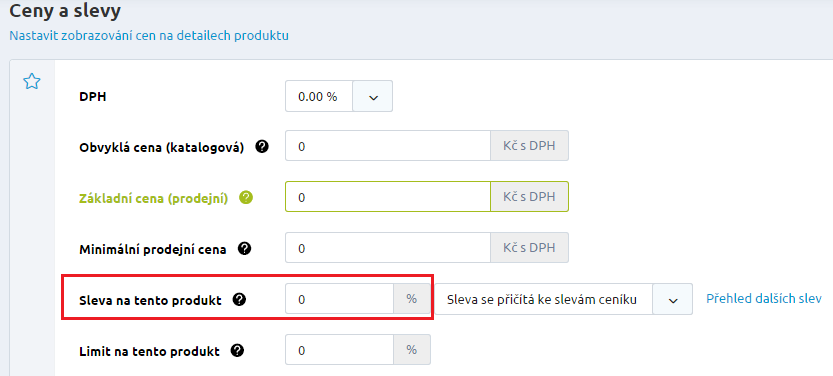The image size is (833, 376).
Task: Open Přehled dalších slev link
Action: pyautogui.click(x=764, y=298)
